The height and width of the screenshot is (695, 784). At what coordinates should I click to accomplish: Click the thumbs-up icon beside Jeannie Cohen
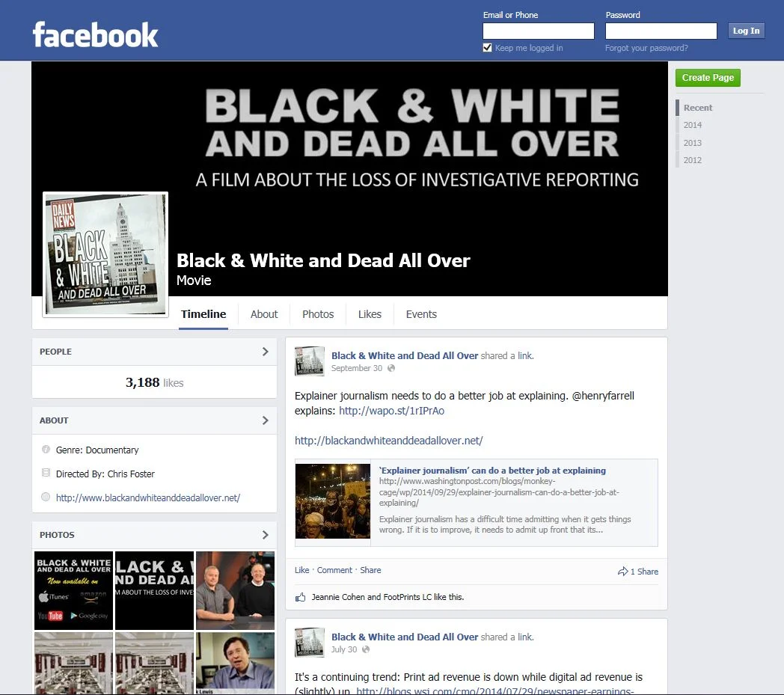(x=300, y=597)
